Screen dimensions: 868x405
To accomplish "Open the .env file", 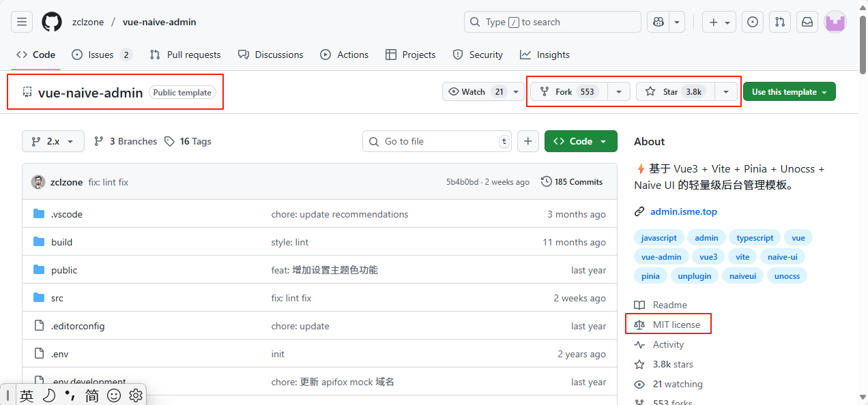I will tap(59, 354).
